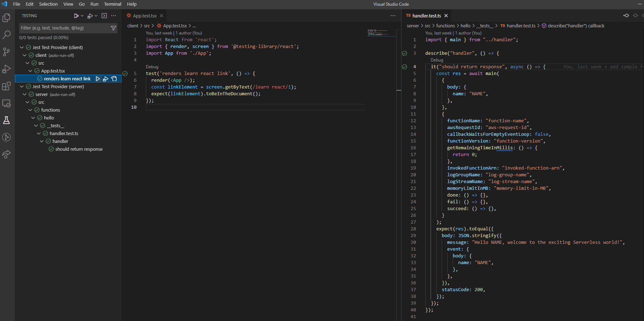Click passed-test gutter icon beside line 5
The height and width of the screenshot is (321, 644).
pos(125,74)
